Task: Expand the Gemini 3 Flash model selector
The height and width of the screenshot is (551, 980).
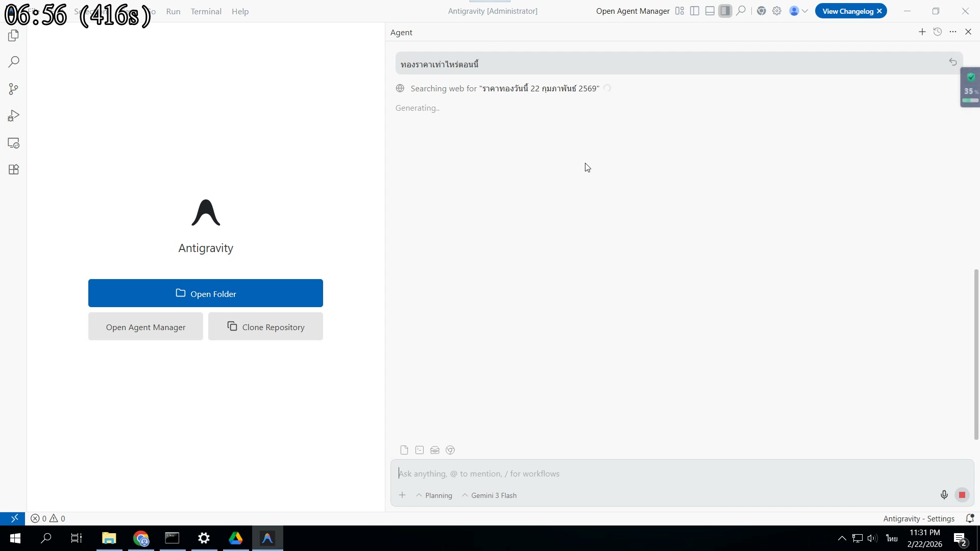Action: tap(489, 495)
